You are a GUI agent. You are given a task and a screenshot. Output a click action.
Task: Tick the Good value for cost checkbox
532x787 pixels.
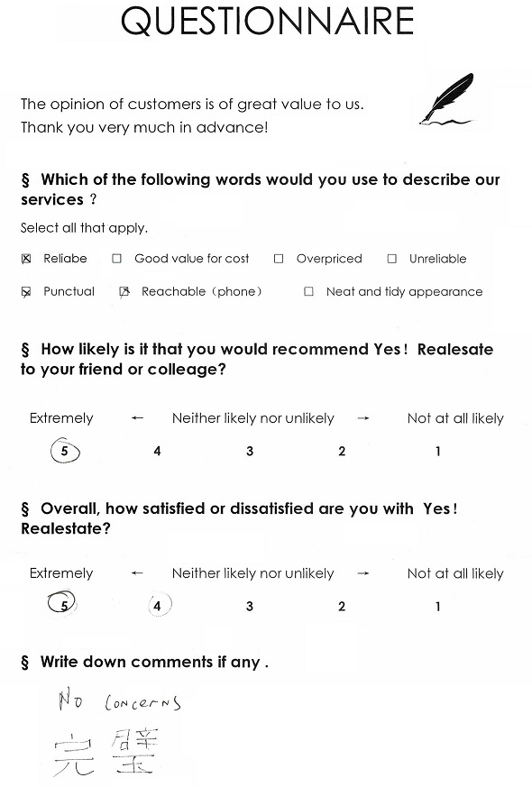point(117,259)
